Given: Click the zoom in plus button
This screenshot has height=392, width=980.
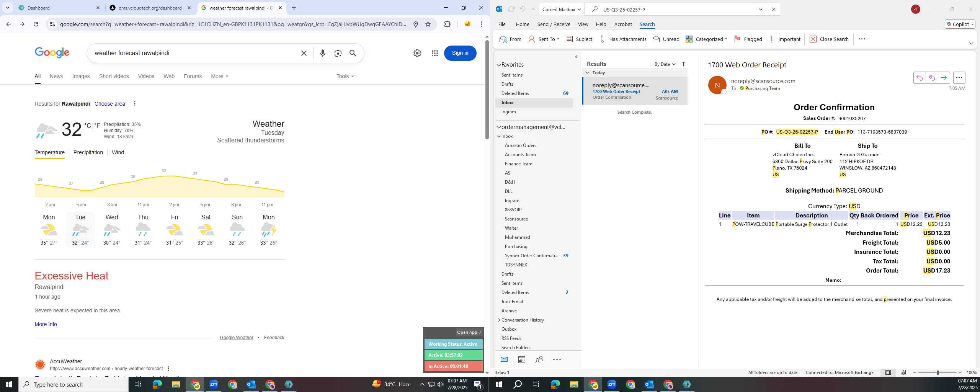Looking at the screenshot, I should [960, 372].
